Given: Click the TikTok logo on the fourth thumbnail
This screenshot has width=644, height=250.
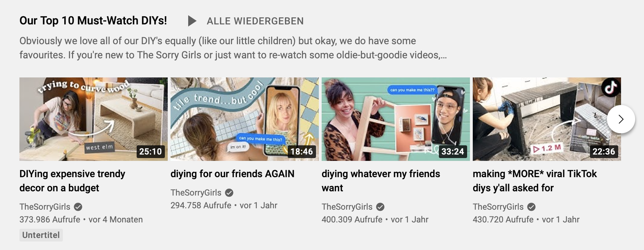Looking at the screenshot, I should pos(611,87).
